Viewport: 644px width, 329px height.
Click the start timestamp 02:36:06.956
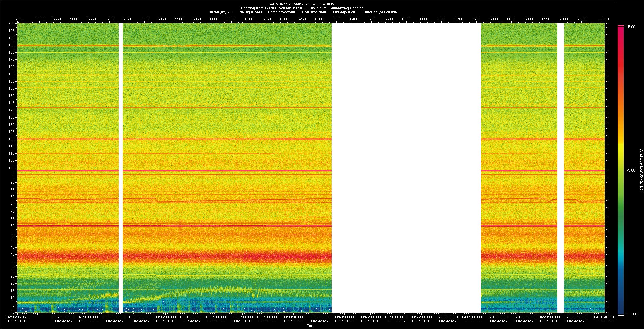[x=17, y=317]
